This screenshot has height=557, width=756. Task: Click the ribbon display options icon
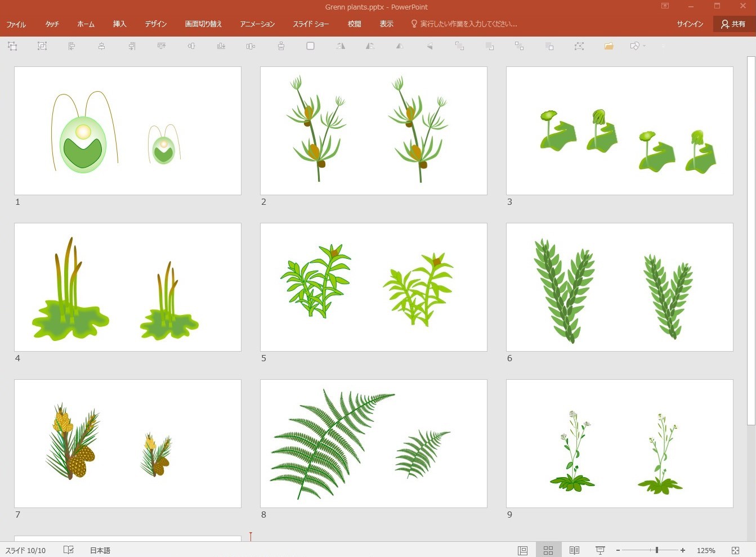pyautogui.click(x=665, y=7)
